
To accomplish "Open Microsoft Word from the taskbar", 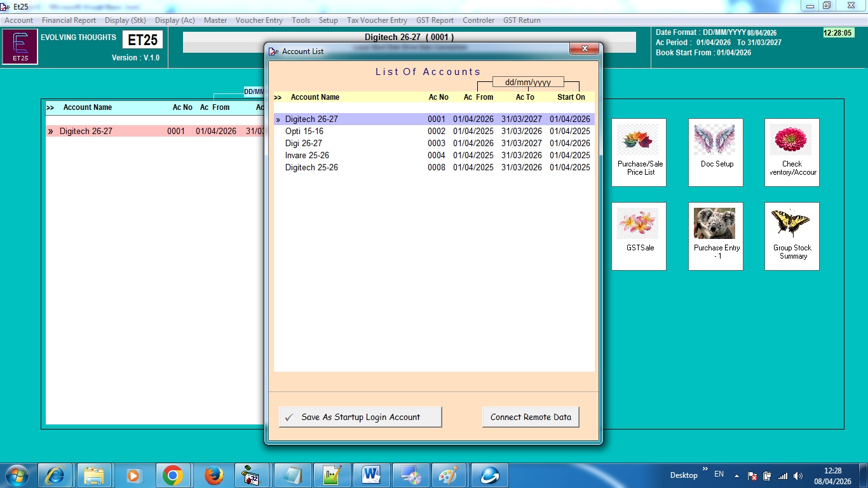I will pyautogui.click(x=370, y=475).
